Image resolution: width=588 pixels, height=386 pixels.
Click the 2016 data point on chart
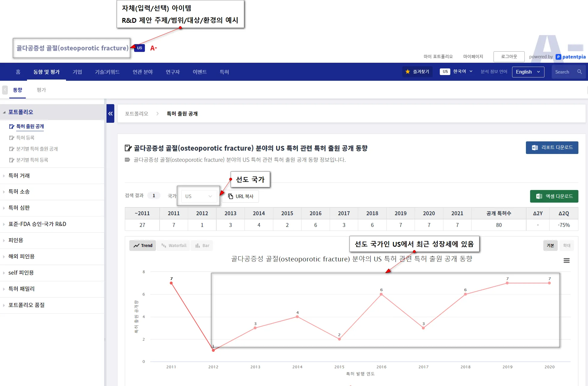coord(381,294)
